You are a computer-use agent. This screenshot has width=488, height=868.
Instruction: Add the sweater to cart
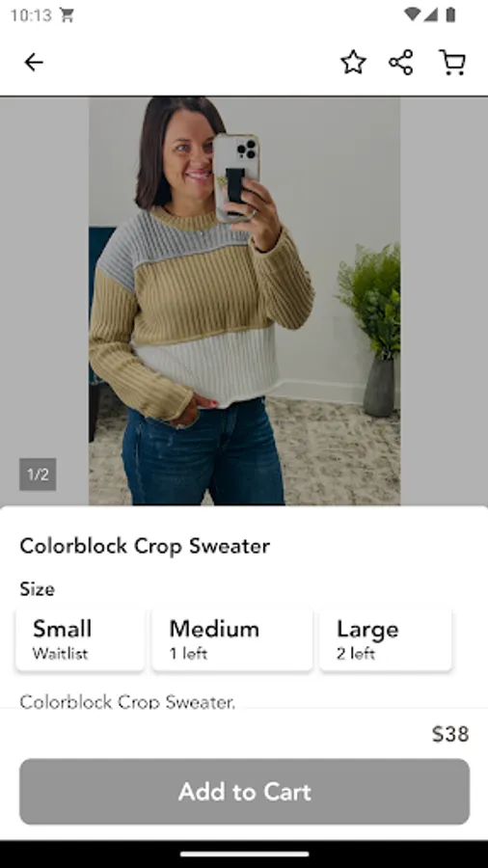pyautogui.click(x=245, y=792)
